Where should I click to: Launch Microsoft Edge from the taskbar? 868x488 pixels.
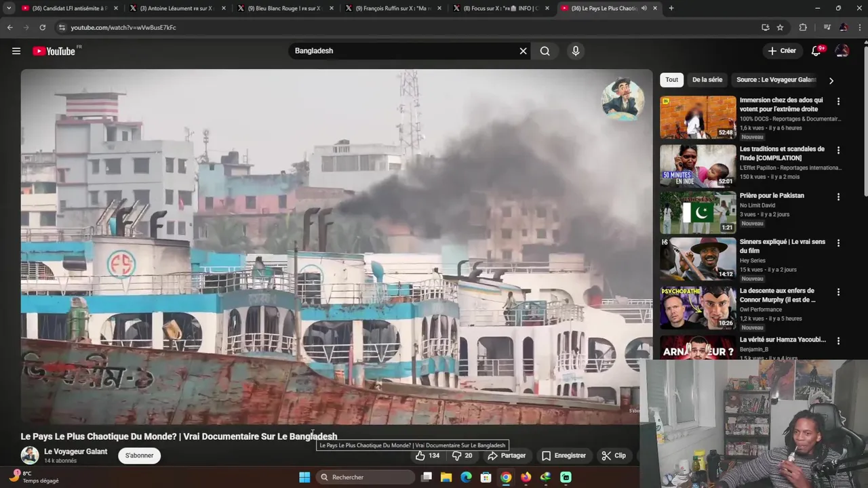tap(466, 477)
